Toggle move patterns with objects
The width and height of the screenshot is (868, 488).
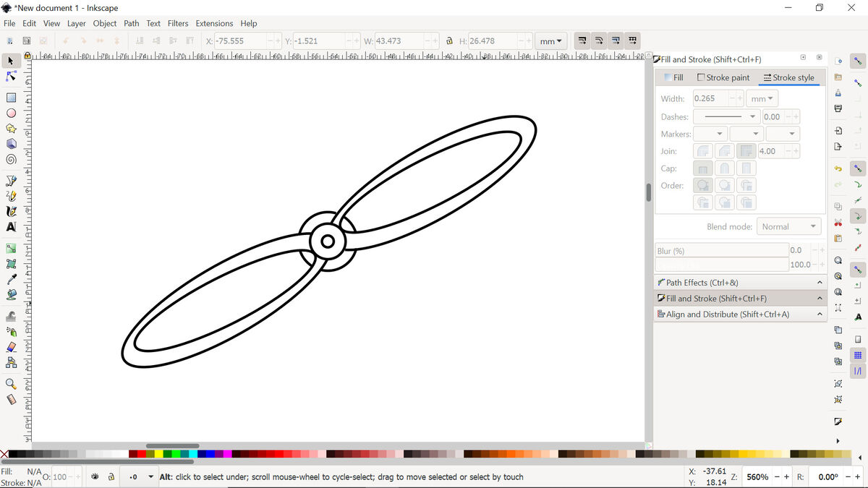(633, 41)
